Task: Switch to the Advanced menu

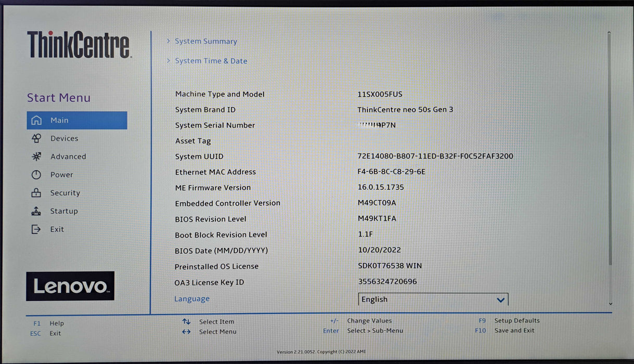Action: 68,157
